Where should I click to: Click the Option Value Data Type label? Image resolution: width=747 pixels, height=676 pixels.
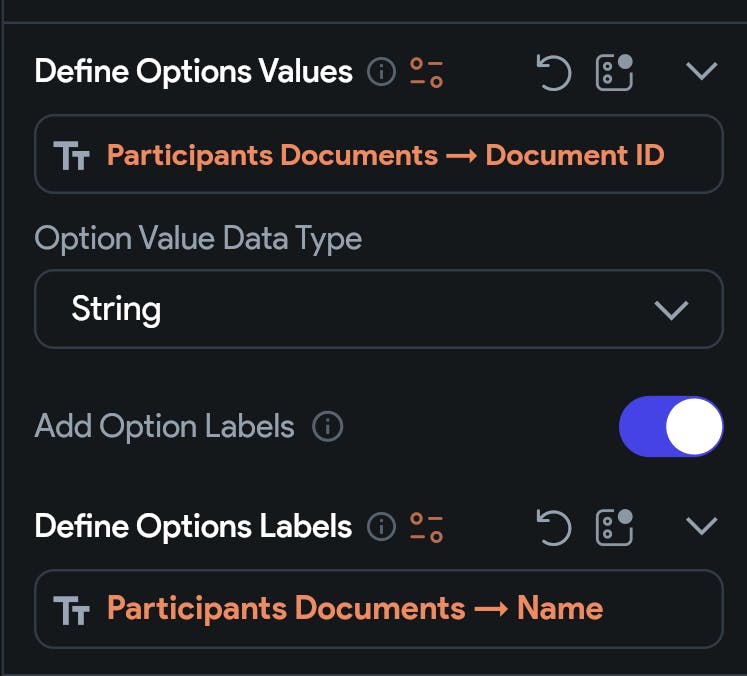tap(198, 238)
